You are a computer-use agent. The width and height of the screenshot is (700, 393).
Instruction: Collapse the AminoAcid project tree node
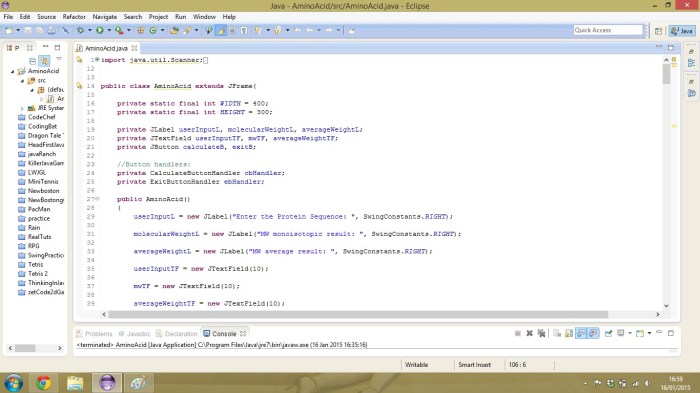pos(12,71)
